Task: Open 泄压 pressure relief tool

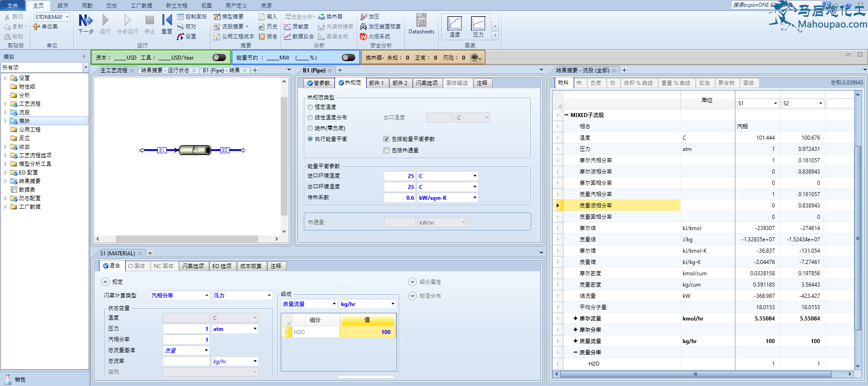Action: (370, 17)
